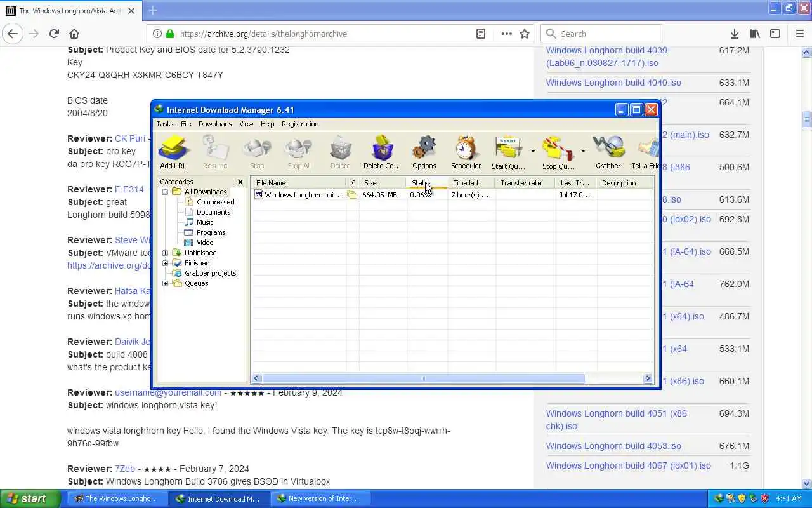Open the Scheduler clock icon
Image resolution: width=812 pixels, height=508 pixels.
(466, 152)
